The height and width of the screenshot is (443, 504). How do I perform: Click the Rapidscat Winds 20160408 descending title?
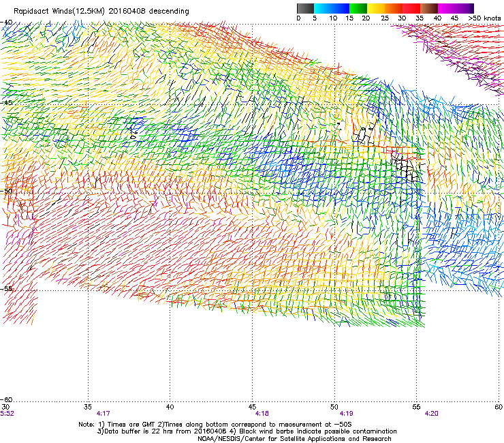pyautogui.click(x=101, y=11)
